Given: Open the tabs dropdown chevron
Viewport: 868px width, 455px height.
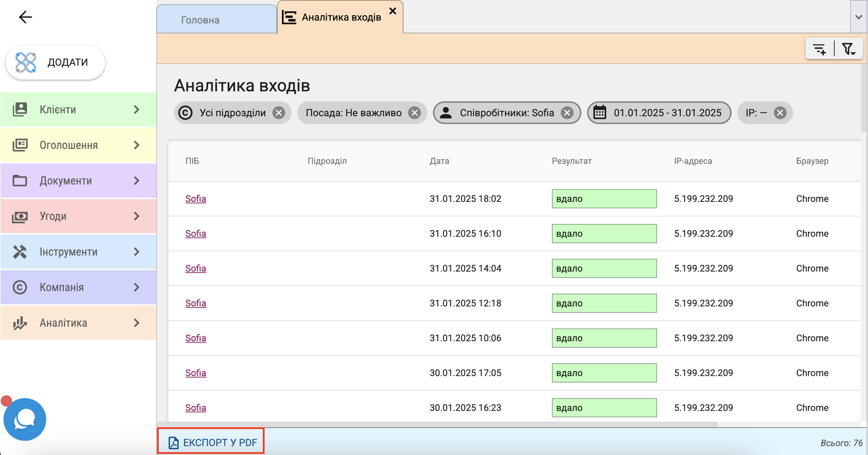Looking at the screenshot, I should pos(859,17).
